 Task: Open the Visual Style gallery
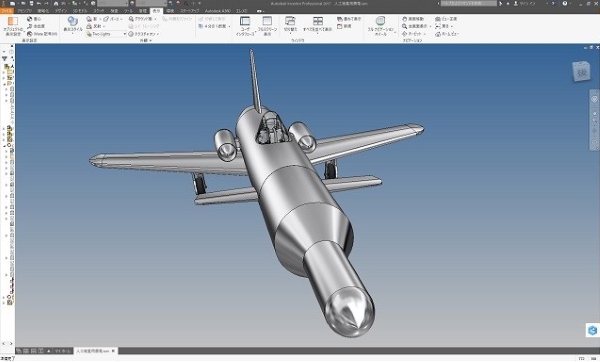(73, 26)
